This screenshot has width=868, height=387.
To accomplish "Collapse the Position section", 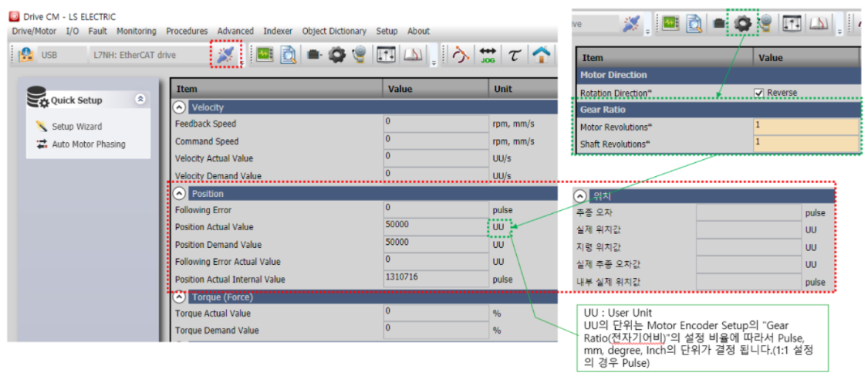I will pos(179,193).
